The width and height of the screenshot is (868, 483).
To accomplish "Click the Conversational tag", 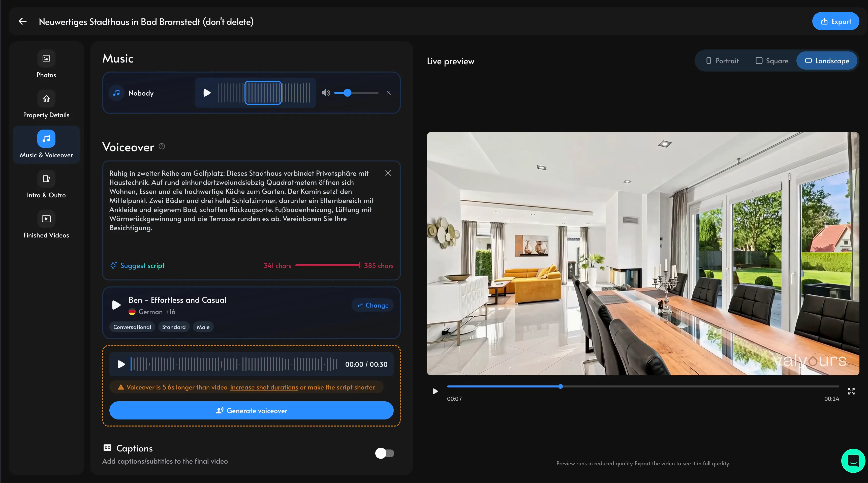I will point(132,327).
